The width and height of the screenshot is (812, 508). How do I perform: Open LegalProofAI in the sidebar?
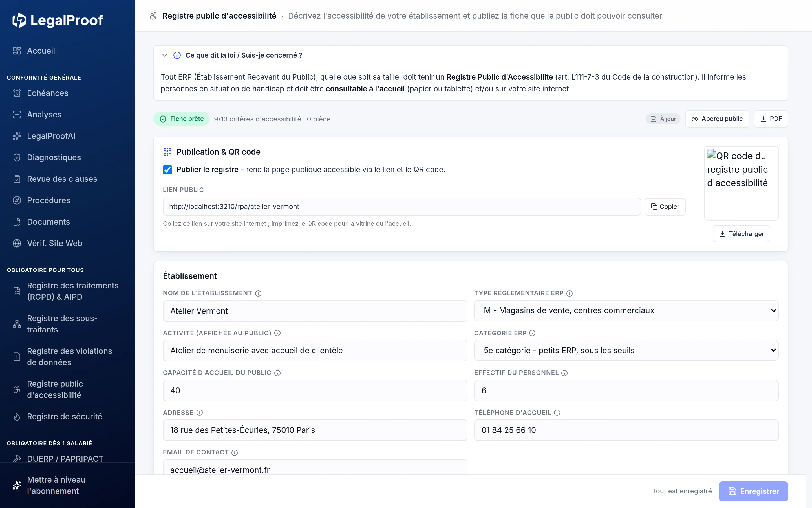point(67,136)
